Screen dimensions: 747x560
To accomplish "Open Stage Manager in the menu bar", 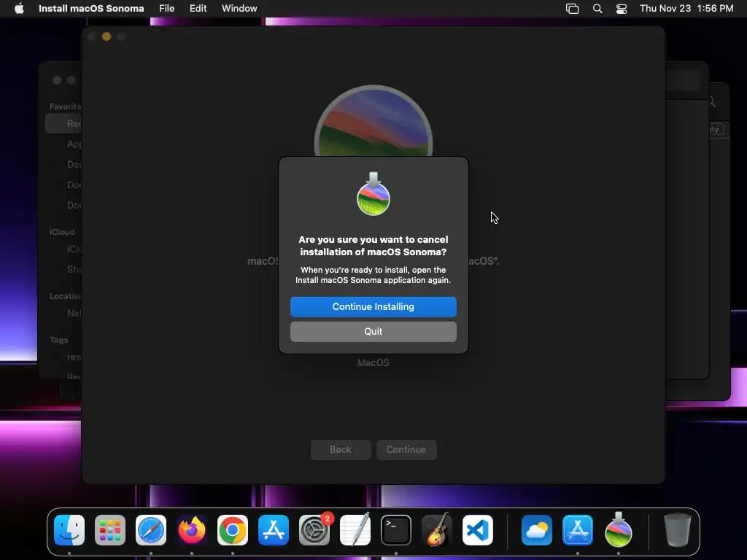I will (x=572, y=9).
